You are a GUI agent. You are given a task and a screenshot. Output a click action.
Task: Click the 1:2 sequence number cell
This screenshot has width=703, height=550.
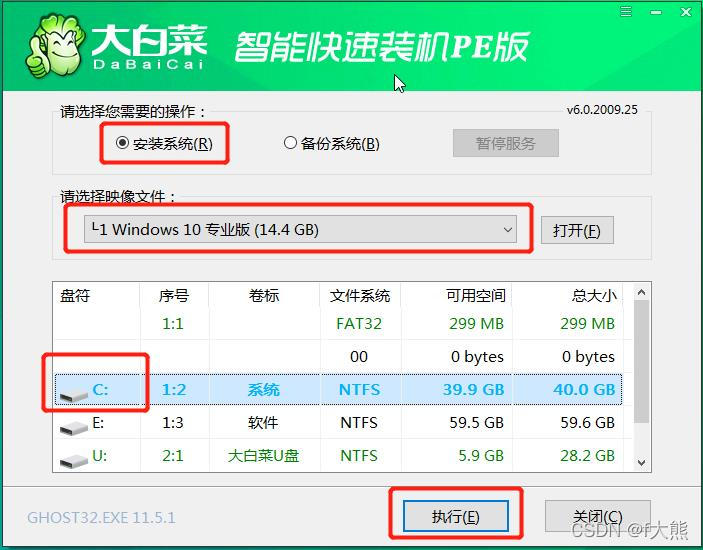click(x=174, y=390)
